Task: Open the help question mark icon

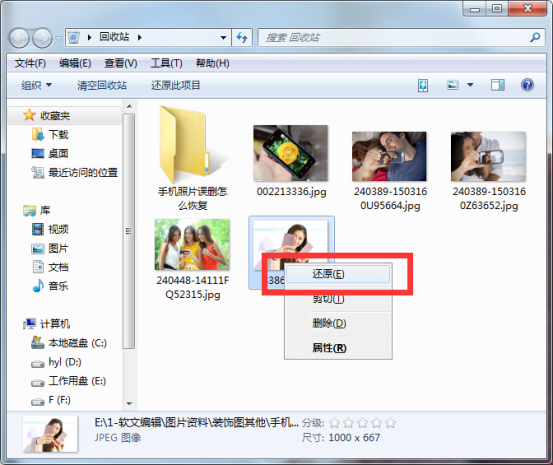Action: click(x=527, y=85)
